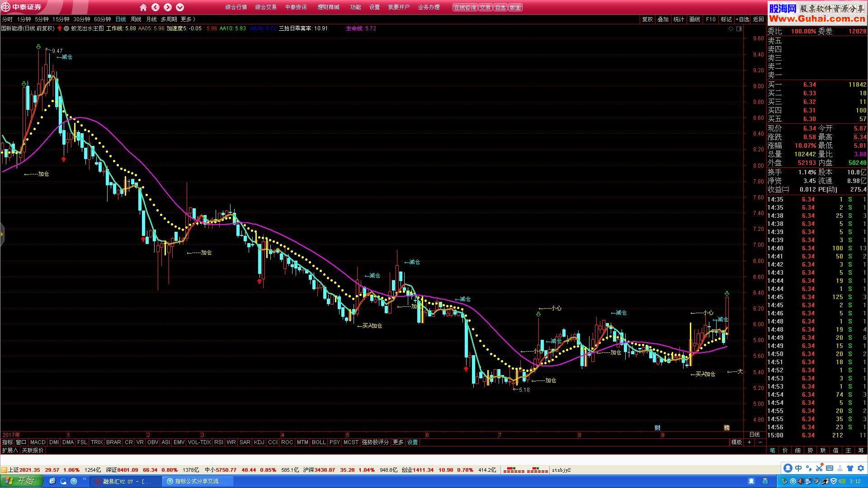Click the 模板 button

click(x=736, y=442)
